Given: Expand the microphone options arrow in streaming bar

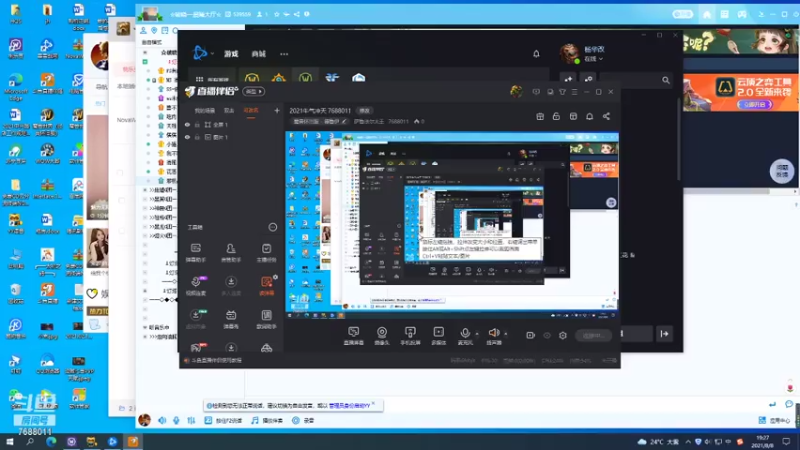Looking at the screenshot, I should coord(477,334).
